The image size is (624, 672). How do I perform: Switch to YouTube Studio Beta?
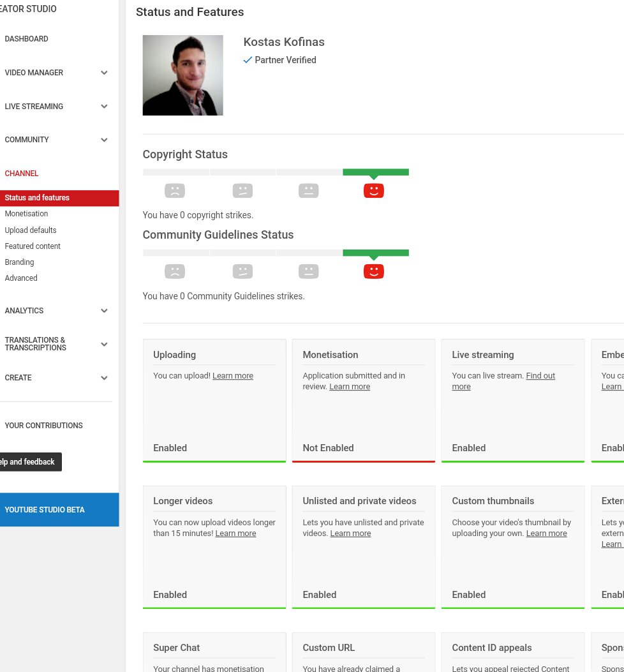coord(59,509)
